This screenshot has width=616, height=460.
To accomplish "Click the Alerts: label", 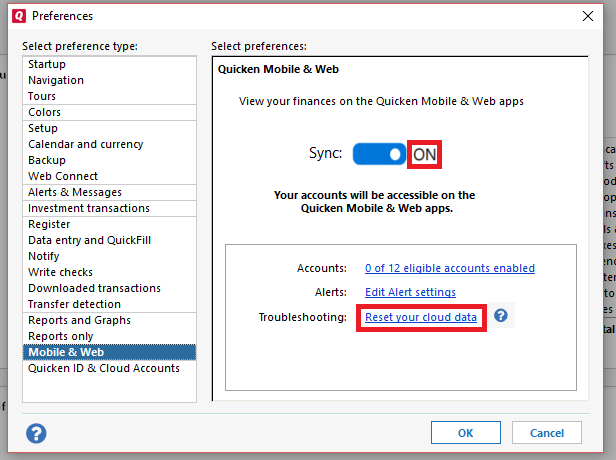I will pos(331,292).
